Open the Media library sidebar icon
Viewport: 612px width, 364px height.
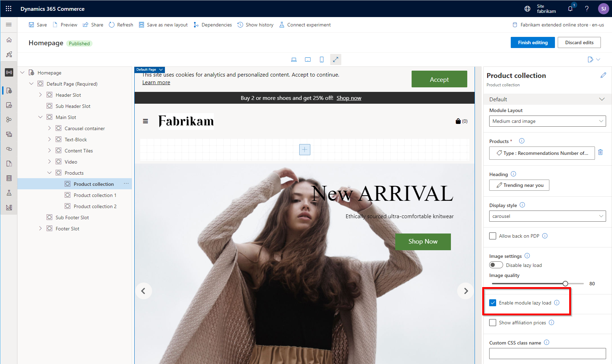8,134
